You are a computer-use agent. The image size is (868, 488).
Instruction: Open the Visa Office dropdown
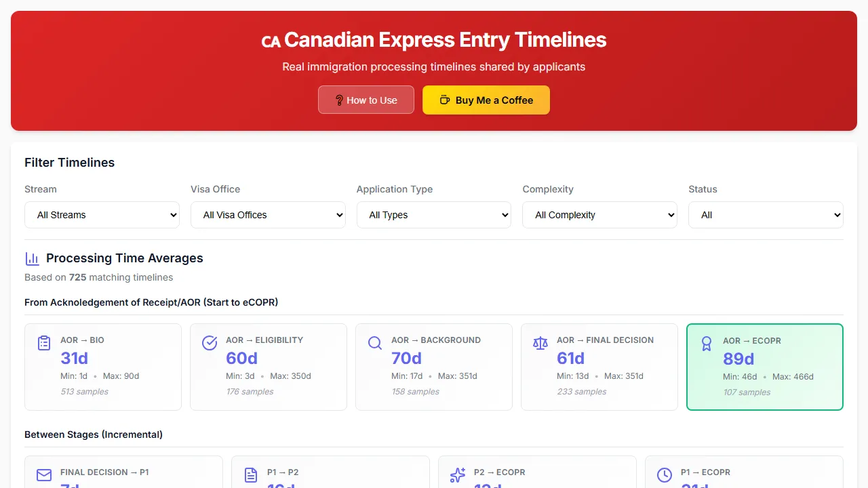(268, 215)
